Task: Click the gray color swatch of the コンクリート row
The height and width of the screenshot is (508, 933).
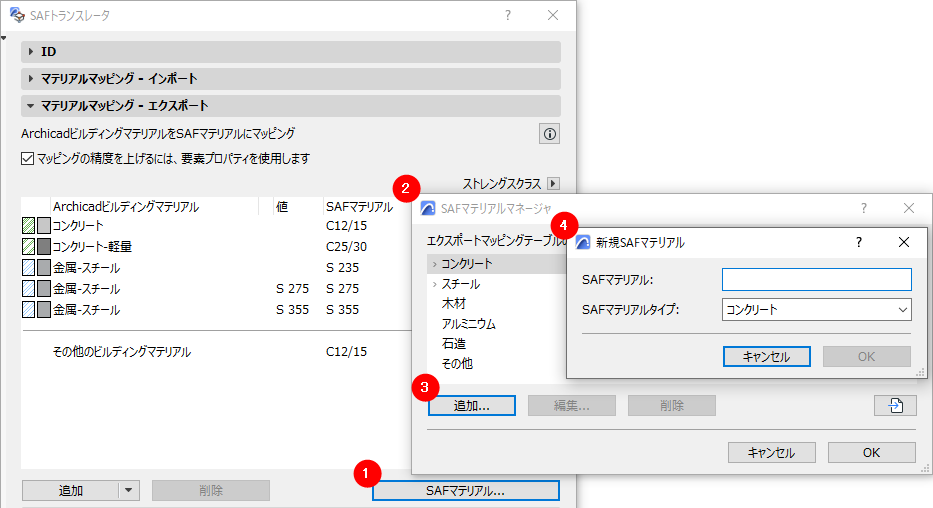Action: (44, 225)
